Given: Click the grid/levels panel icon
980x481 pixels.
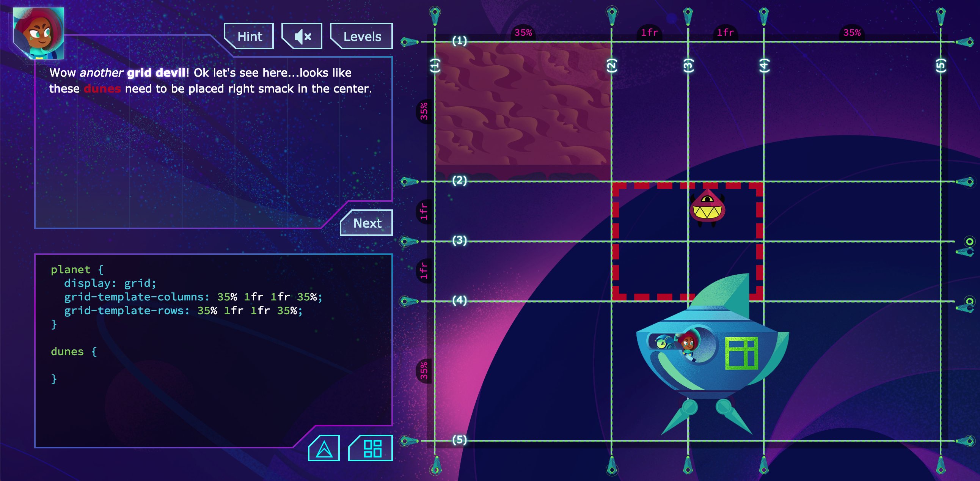Looking at the screenshot, I should click(x=374, y=449).
